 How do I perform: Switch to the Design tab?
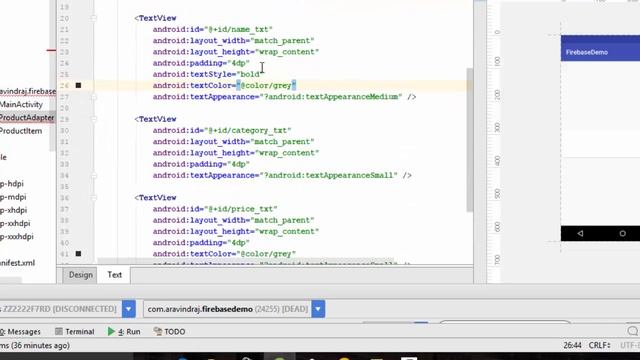point(80,275)
